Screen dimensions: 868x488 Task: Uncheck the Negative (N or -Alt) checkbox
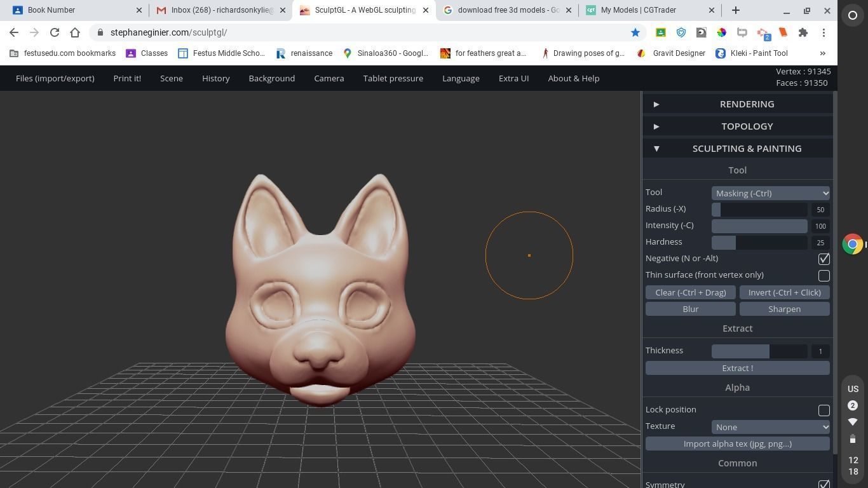(x=824, y=259)
